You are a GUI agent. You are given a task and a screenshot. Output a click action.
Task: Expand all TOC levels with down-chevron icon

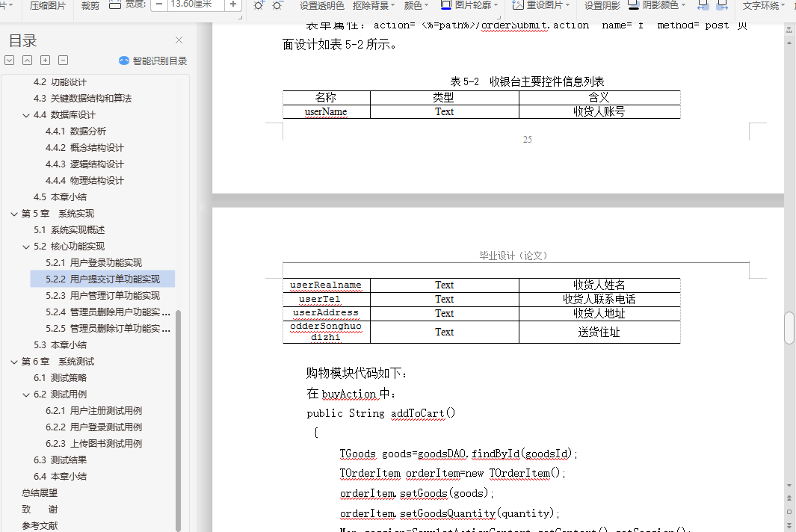click(10, 61)
